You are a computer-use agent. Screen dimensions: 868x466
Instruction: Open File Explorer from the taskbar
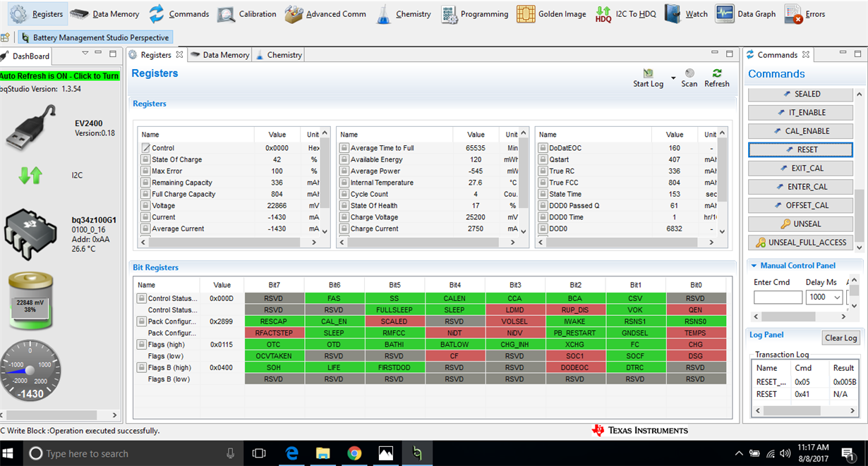tap(323, 453)
